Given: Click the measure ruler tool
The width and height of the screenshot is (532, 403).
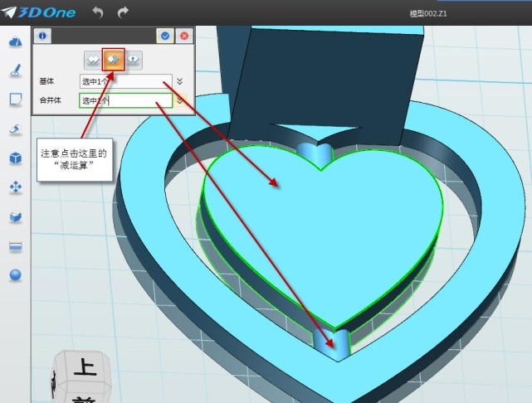Looking at the screenshot, I should click(x=15, y=246).
